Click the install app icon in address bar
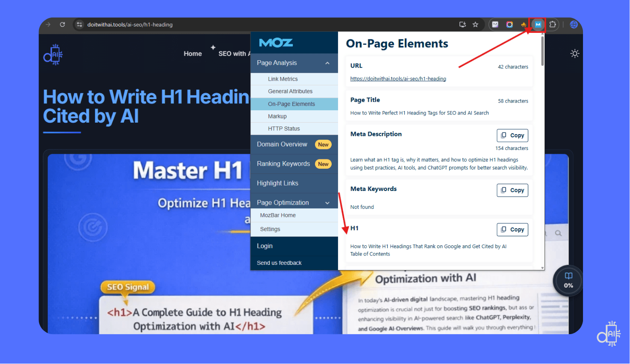The width and height of the screenshot is (630, 364). coord(462,25)
